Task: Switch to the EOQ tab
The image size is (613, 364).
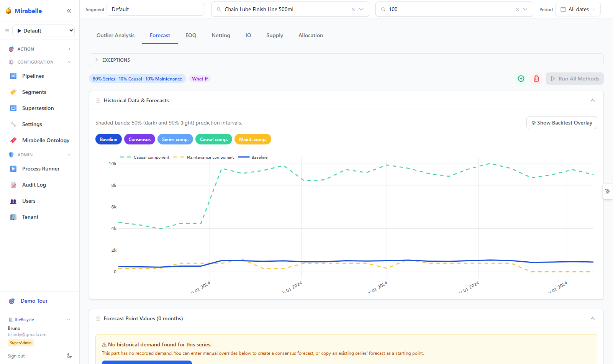Action: click(x=191, y=35)
